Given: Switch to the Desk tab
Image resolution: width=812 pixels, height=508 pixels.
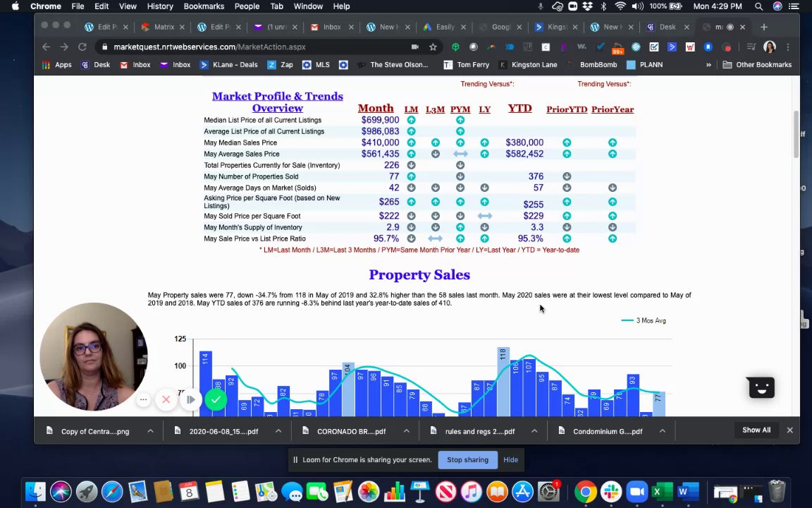Looking at the screenshot, I should tap(668, 27).
